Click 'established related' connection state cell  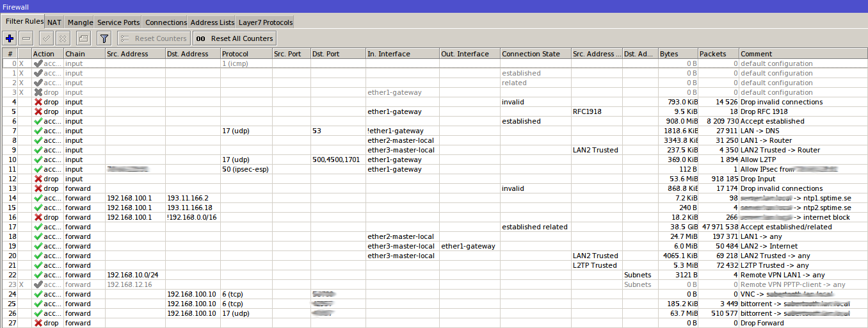535,227
